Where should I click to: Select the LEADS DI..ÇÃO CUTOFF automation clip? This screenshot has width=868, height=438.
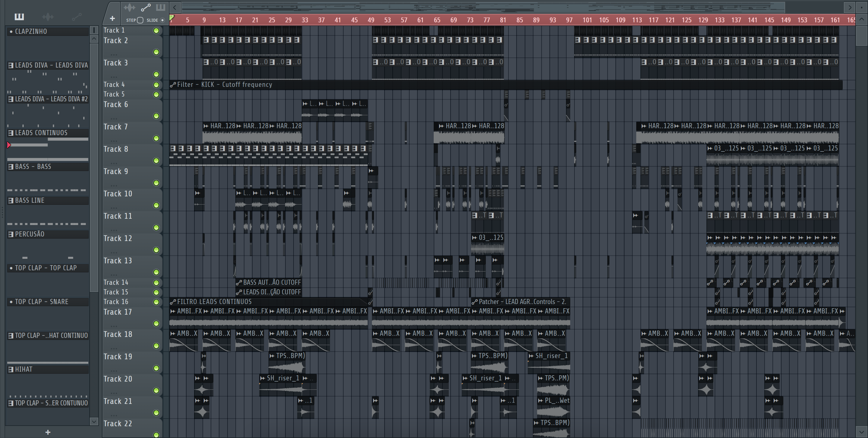coord(269,292)
